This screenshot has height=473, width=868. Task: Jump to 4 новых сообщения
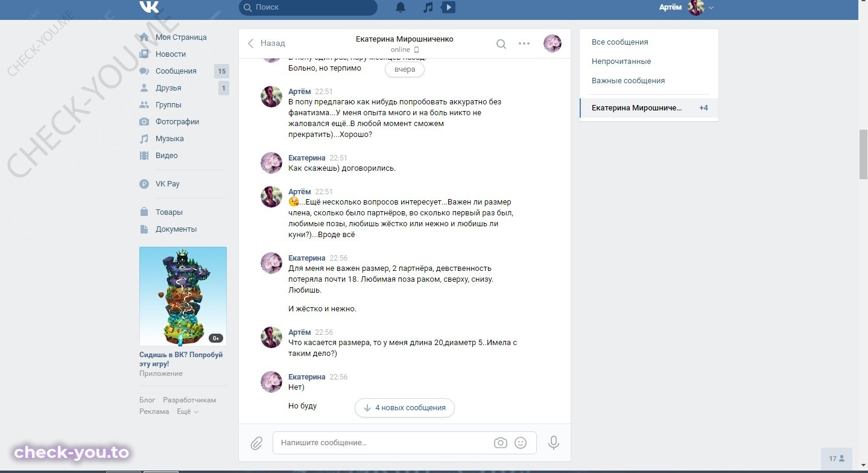pyautogui.click(x=405, y=408)
